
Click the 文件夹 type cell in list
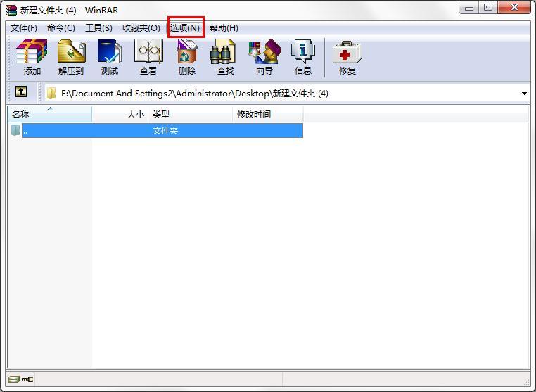[x=165, y=131]
